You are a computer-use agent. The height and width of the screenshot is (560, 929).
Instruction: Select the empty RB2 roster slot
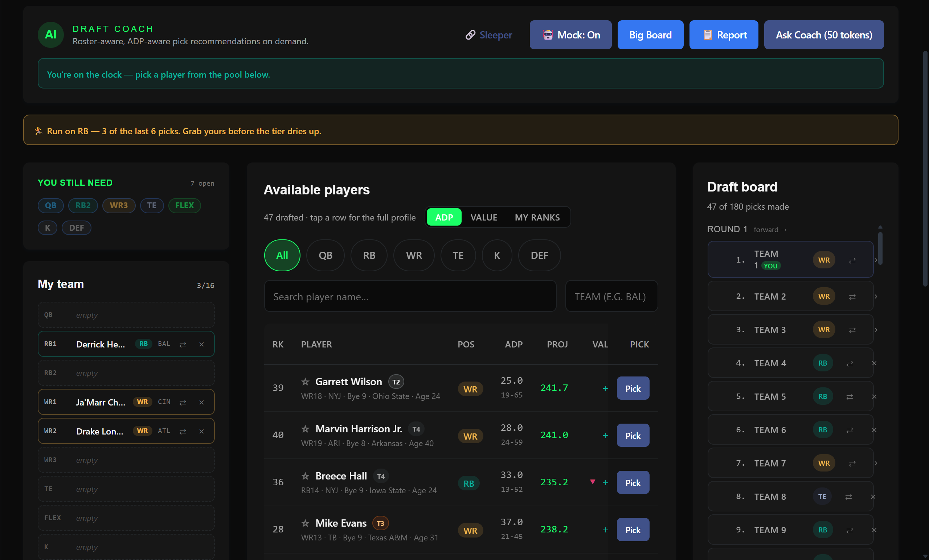(x=126, y=373)
